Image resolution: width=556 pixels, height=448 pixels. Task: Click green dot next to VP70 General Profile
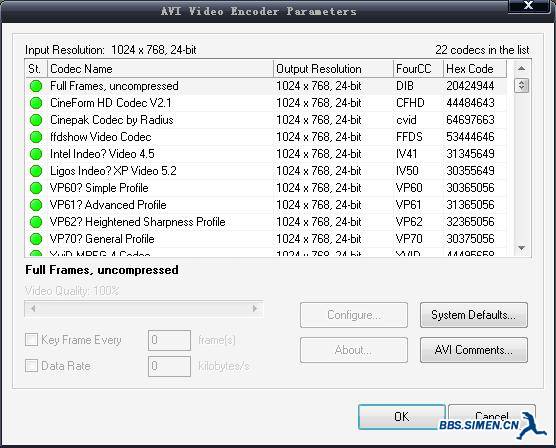coord(36,239)
